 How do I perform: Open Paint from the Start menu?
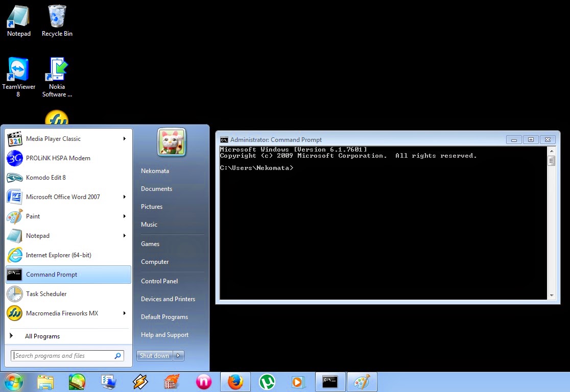click(x=68, y=216)
